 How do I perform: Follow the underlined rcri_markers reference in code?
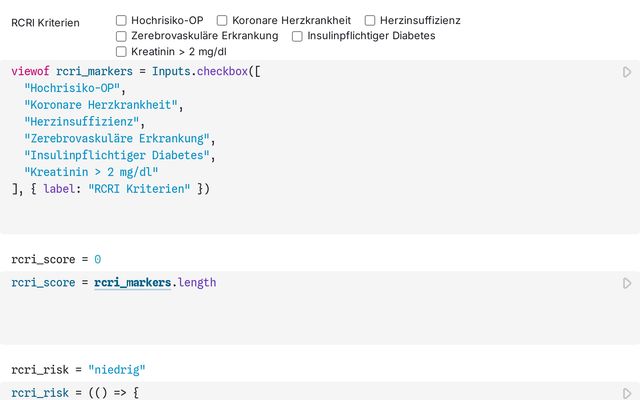click(132, 283)
